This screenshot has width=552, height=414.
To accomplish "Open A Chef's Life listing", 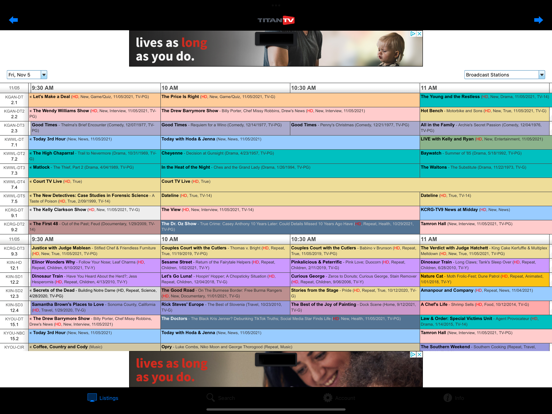I will [x=484, y=308].
